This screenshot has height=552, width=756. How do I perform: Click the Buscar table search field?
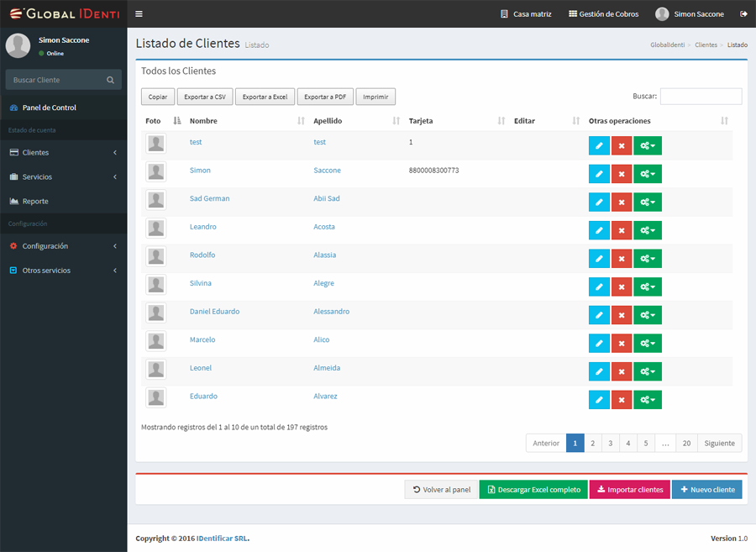pos(701,97)
